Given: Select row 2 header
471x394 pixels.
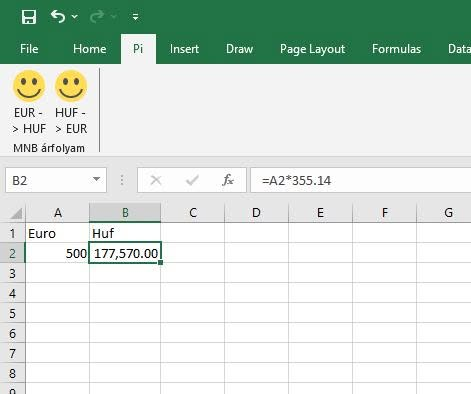Looking at the screenshot, I should tap(12, 253).
